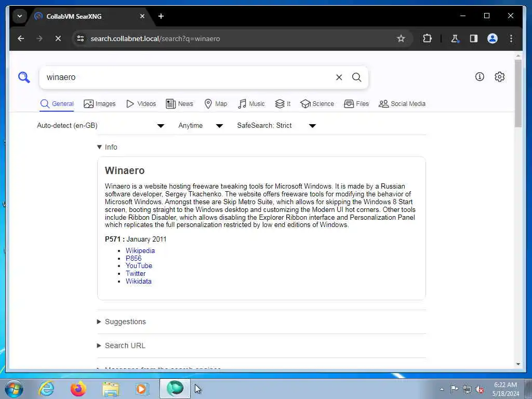Open network tray icon
This screenshot has height=399, width=532.
point(467,389)
